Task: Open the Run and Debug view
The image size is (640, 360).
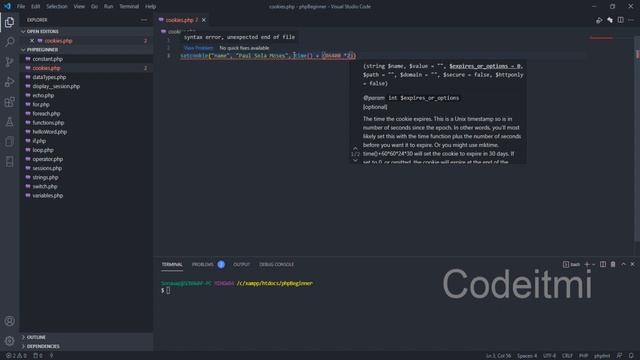Action: point(9,82)
